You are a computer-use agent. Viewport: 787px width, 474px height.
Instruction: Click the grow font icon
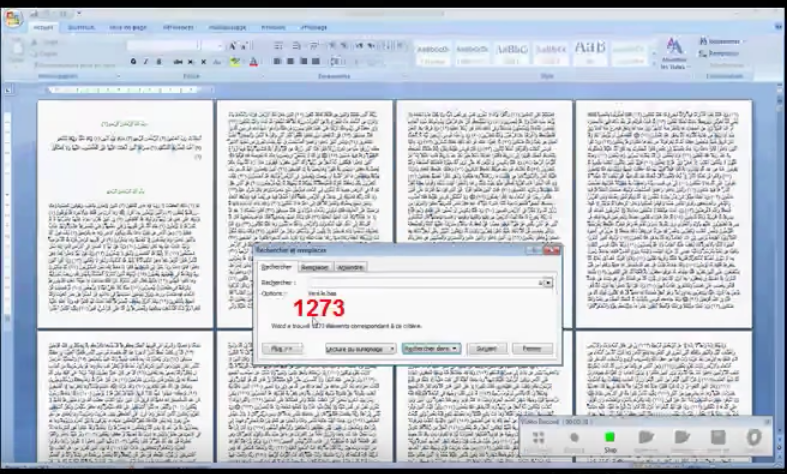click(232, 46)
